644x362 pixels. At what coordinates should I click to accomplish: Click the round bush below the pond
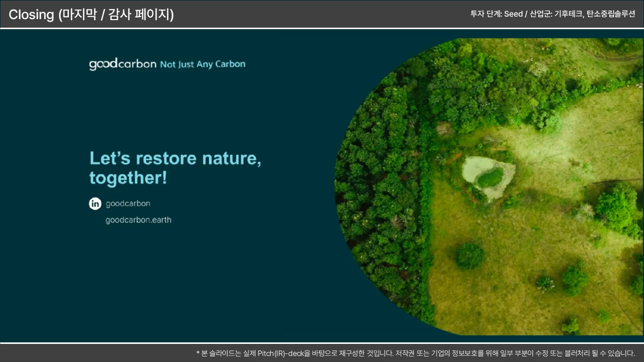click(469, 256)
